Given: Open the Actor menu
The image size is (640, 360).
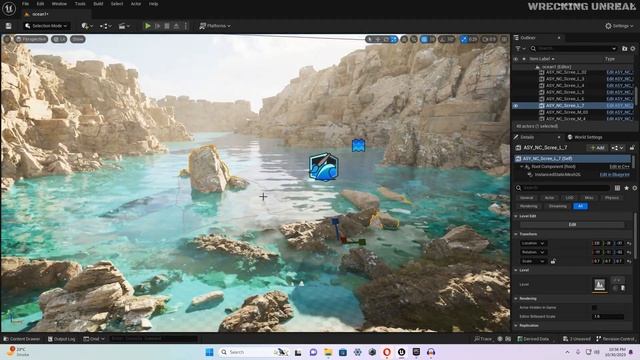Looking at the screenshot, I should coord(136,4).
